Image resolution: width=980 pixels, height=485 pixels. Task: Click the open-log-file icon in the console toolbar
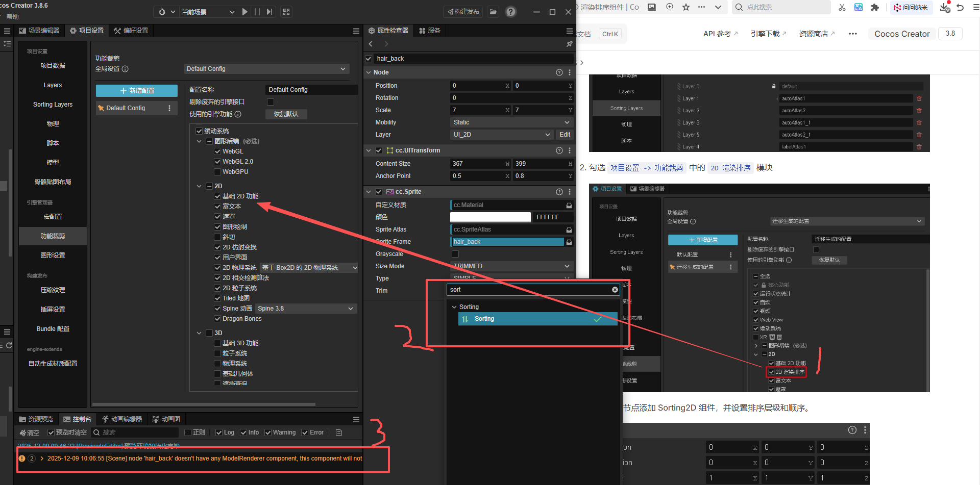click(339, 432)
